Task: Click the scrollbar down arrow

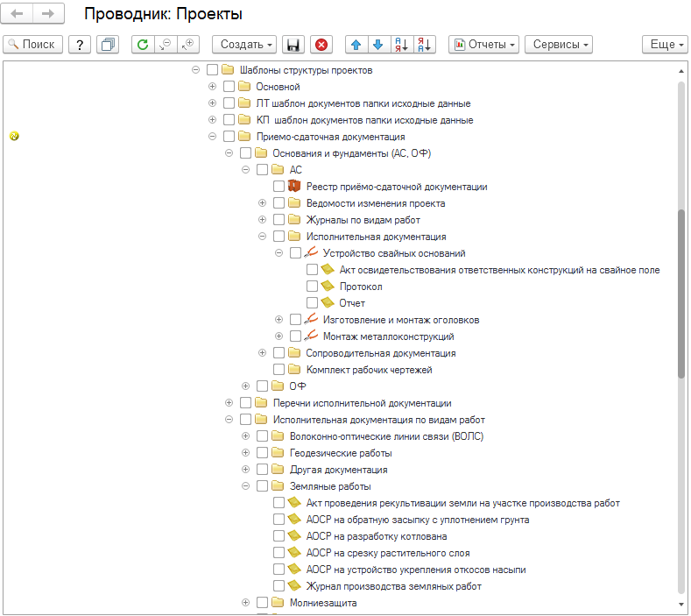Action: coord(681,605)
